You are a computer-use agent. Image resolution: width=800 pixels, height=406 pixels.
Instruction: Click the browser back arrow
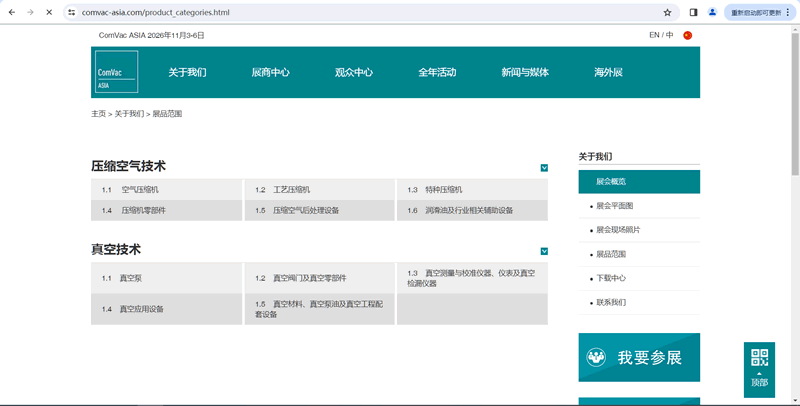11,12
